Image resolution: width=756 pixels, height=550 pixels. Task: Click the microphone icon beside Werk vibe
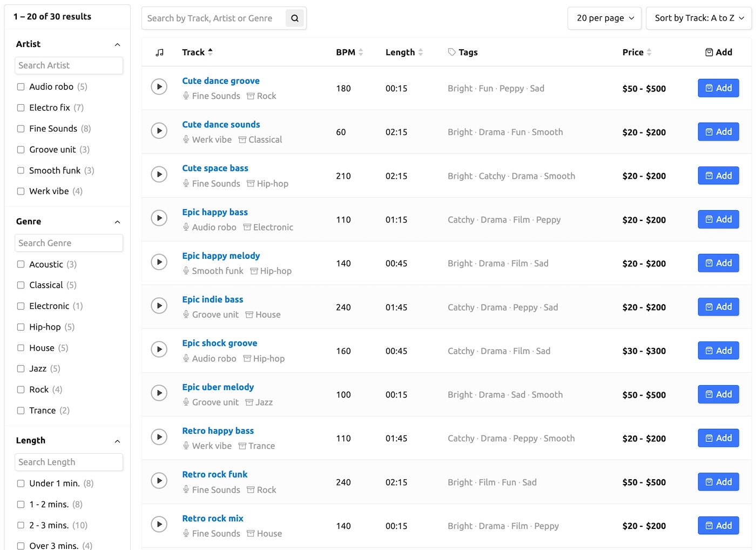(186, 139)
